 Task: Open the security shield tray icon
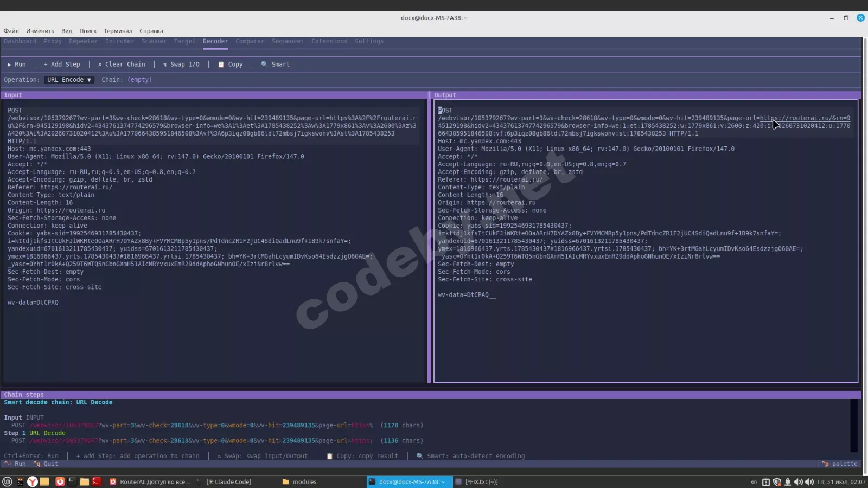[x=777, y=481]
